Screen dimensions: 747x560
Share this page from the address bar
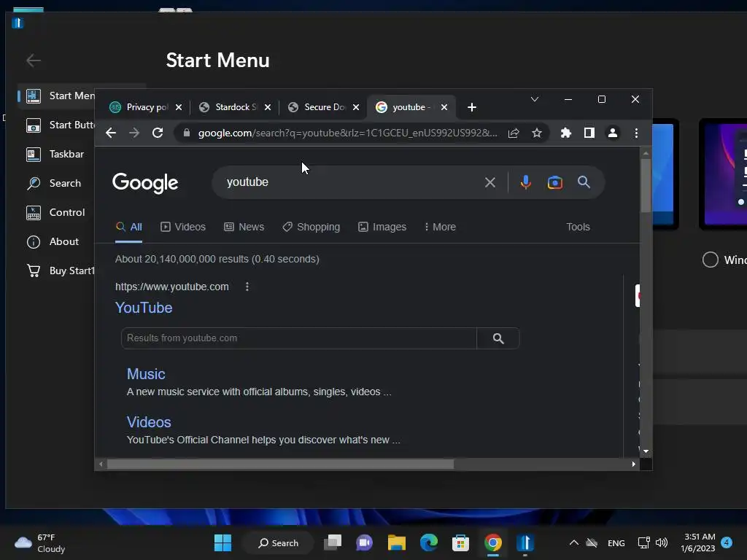[x=514, y=133]
